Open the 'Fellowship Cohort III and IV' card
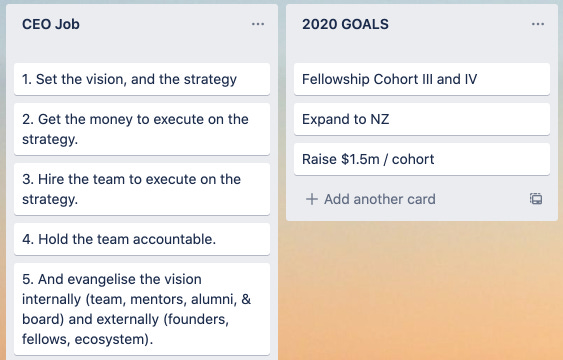The width and height of the screenshot is (563, 360). coord(422,79)
